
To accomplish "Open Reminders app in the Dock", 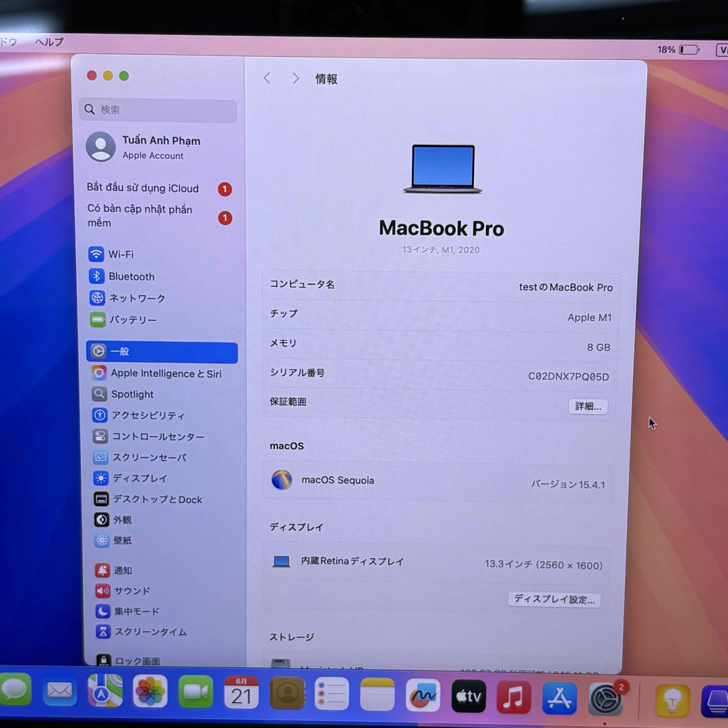I will (x=332, y=694).
